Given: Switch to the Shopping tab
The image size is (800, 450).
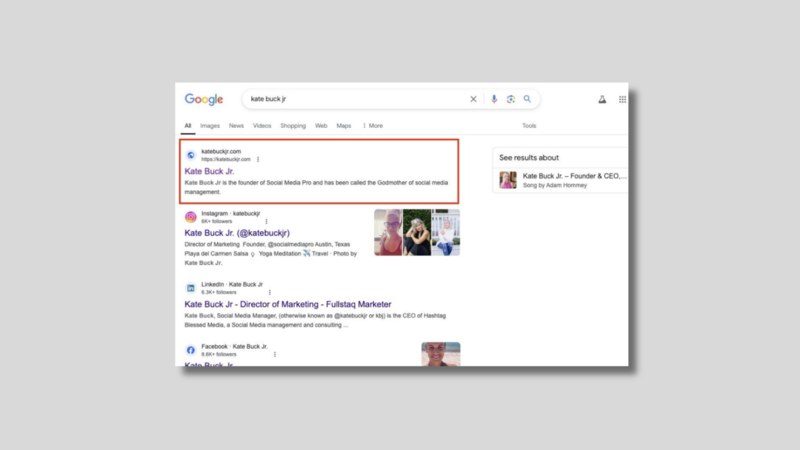Looking at the screenshot, I should (x=293, y=126).
